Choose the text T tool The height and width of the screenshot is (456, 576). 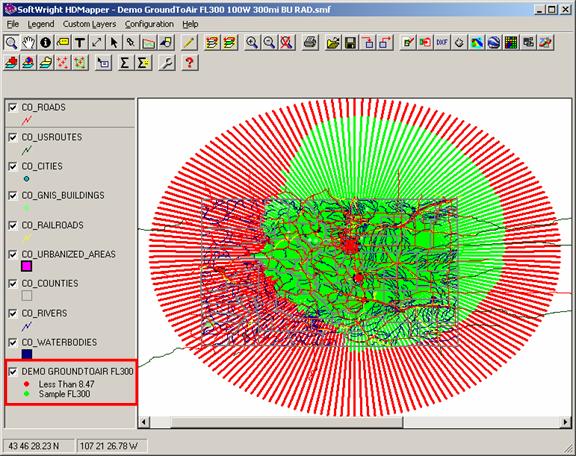pyautogui.click(x=80, y=43)
